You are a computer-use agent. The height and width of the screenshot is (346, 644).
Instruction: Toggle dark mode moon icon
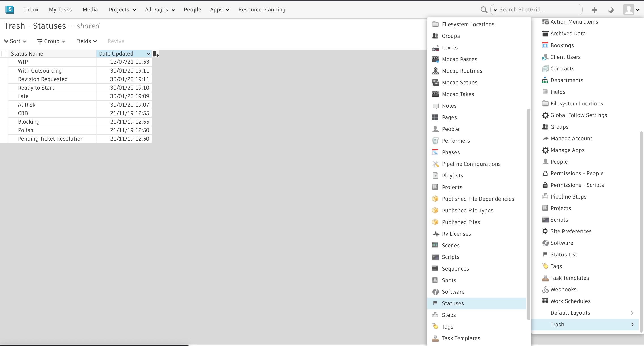tap(611, 10)
